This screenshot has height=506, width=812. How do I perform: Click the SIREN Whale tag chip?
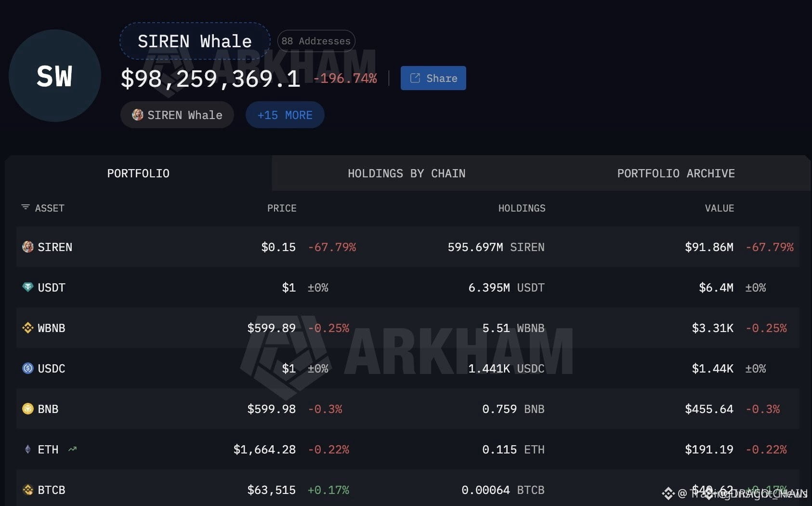[177, 115]
